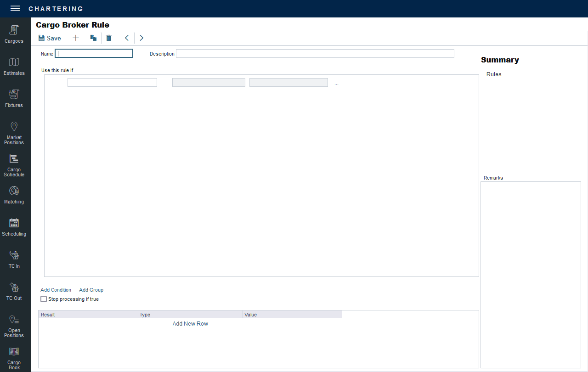Enable Stop processing if true checkbox
588x372 pixels.
click(x=44, y=299)
